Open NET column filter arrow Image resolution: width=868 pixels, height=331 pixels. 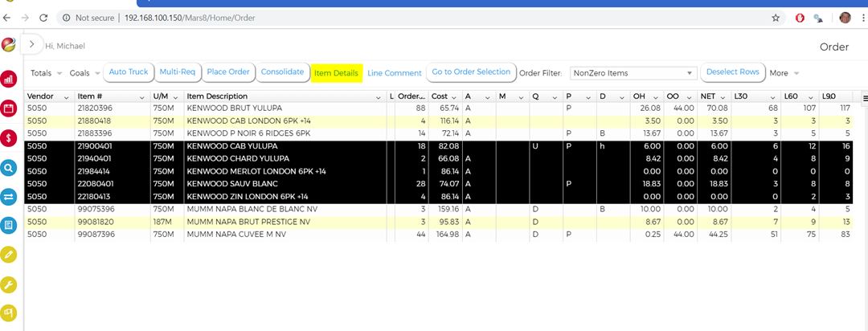coord(723,97)
